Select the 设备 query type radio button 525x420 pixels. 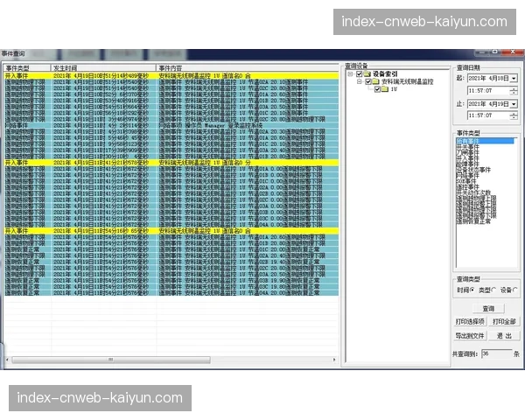click(515, 290)
